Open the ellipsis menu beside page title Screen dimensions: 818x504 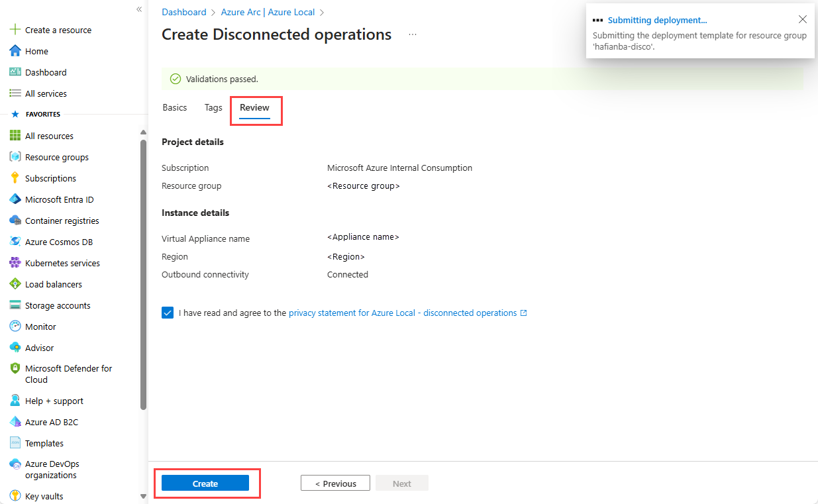[413, 34]
